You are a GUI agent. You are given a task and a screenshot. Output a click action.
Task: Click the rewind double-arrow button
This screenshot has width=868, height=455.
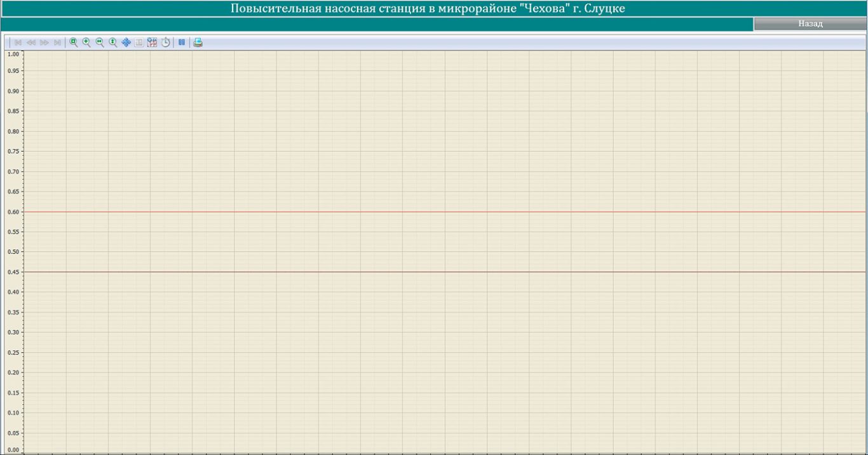(x=31, y=43)
